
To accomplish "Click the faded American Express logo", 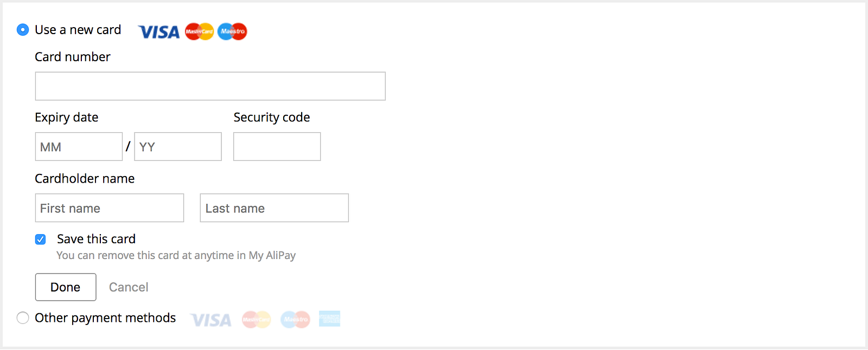I will [x=329, y=319].
